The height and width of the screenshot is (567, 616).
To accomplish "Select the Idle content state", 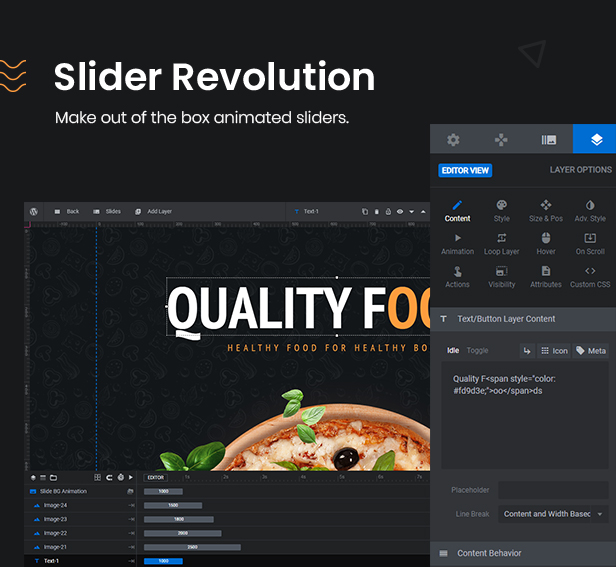I will coord(453,350).
